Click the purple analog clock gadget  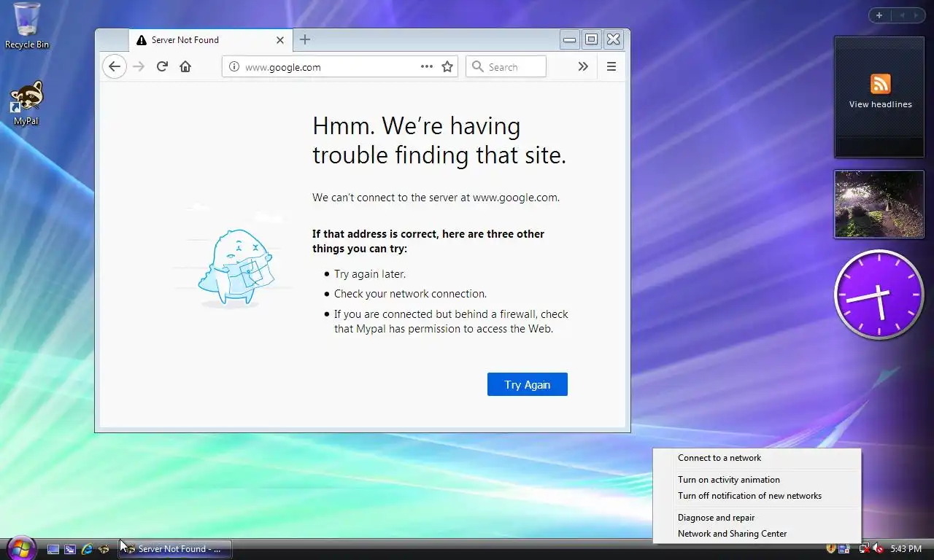pyautogui.click(x=879, y=295)
